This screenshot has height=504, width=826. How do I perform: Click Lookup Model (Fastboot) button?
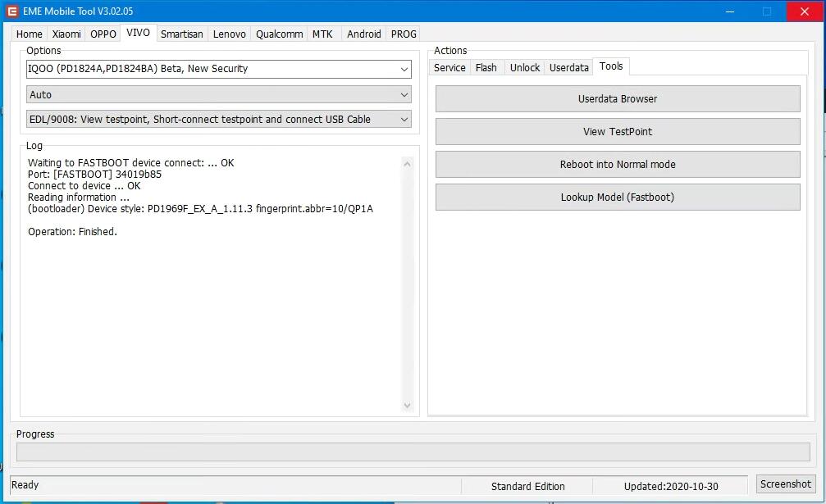618,198
